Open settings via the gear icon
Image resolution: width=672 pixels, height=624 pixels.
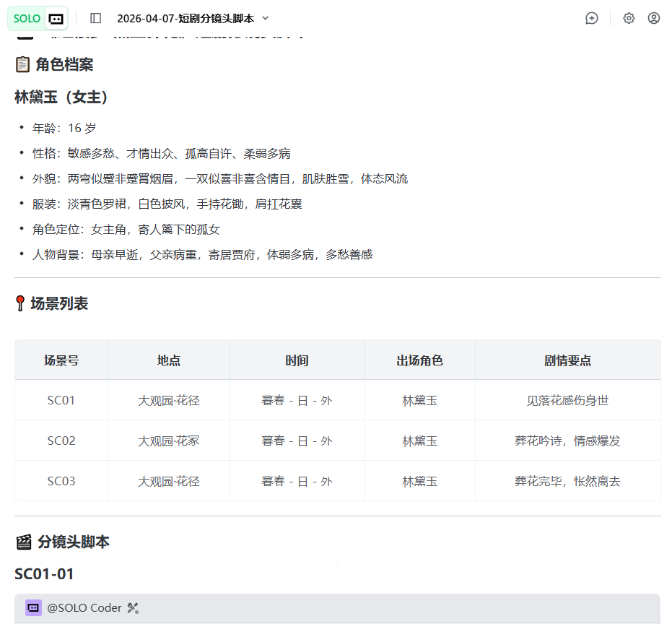coord(629,18)
